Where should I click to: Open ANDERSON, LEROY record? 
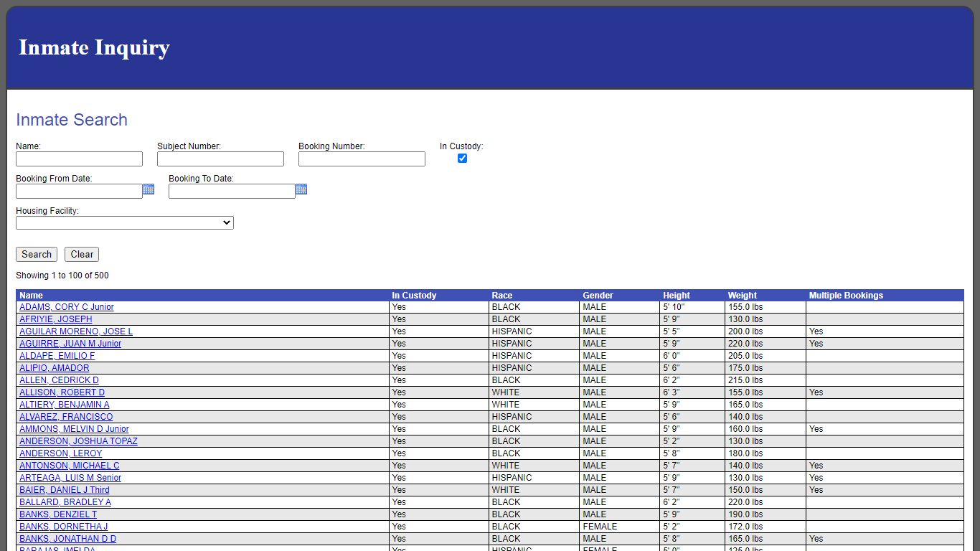click(x=61, y=453)
